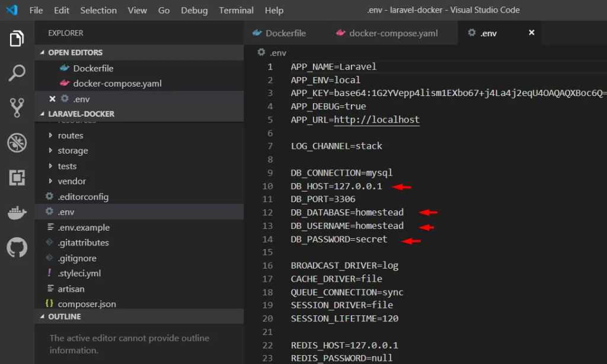
Task: Open the Selection menu
Action: [98, 11]
